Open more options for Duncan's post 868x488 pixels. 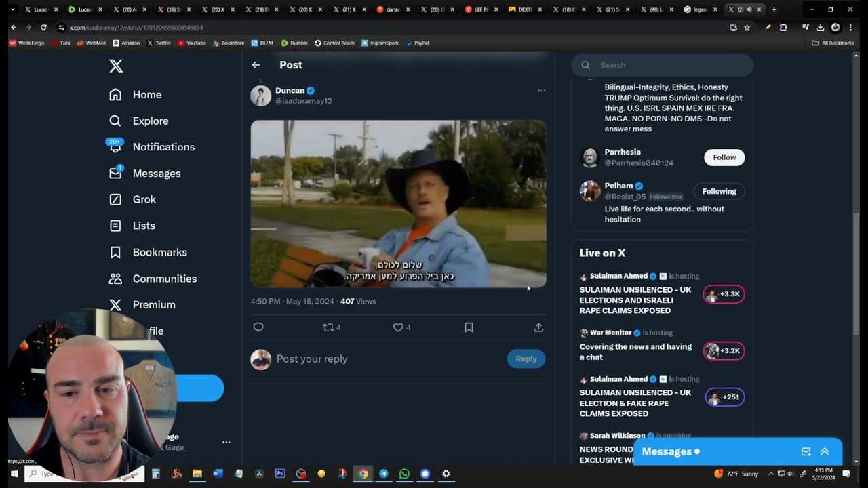click(541, 90)
